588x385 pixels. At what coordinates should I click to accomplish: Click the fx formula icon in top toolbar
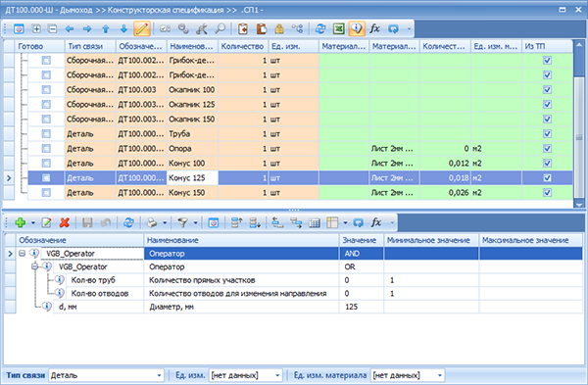pyautogui.click(x=374, y=28)
